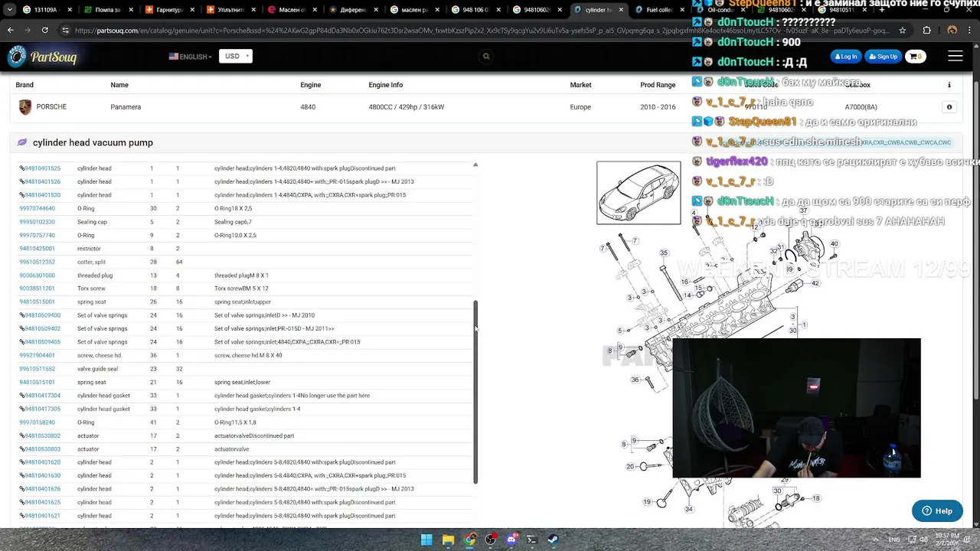Image resolution: width=980 pixels, height=551 pixels.
Task: Open browser extensions puzzle icon
Action: [x=927, y=31]
